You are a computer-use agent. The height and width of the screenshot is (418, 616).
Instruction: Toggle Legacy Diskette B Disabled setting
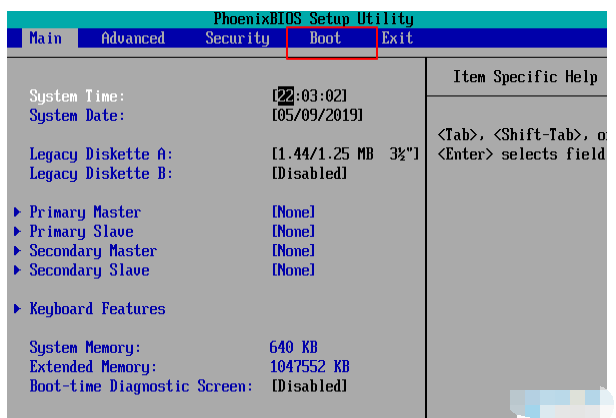coord(309,173)
